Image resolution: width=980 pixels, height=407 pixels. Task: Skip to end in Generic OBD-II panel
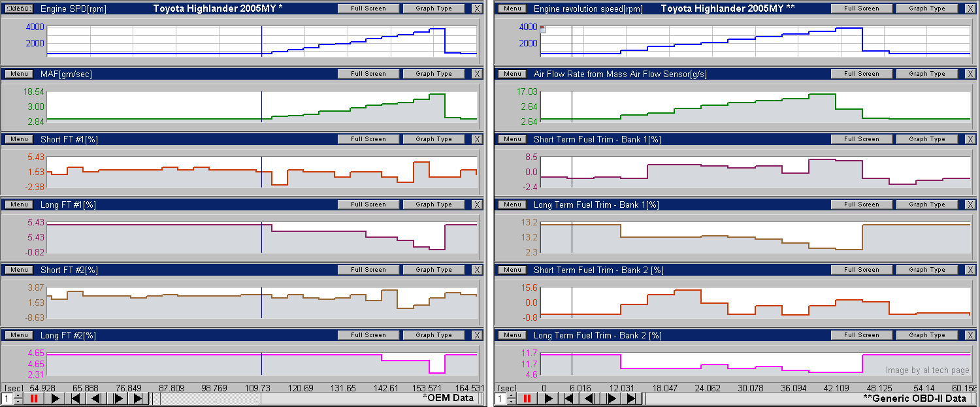(x=632, y=399)
